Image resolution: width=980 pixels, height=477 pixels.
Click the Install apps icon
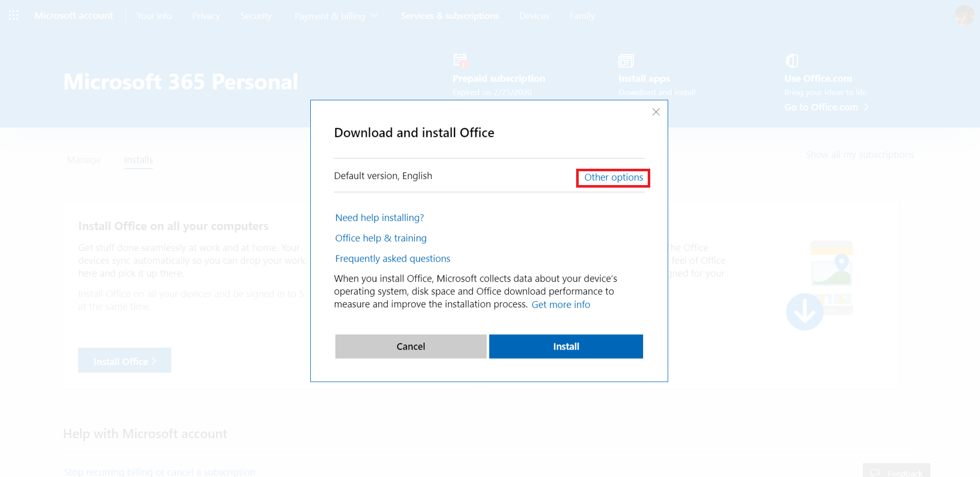(x=626, y=61)
